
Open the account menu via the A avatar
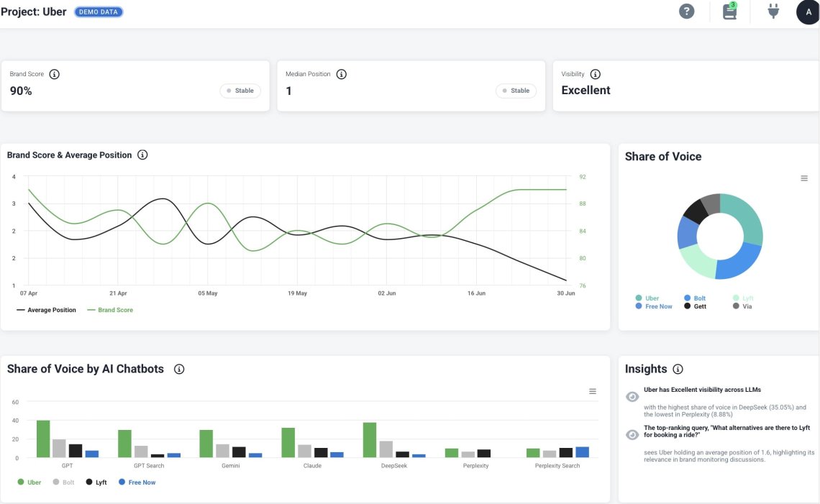click(x=807, y=12)
